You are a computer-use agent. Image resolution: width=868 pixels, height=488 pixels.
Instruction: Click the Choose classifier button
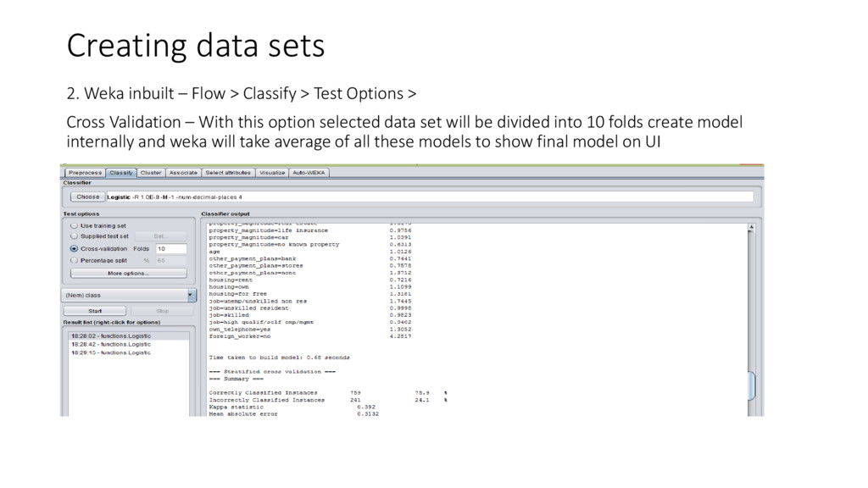click(x=87, y=197)
